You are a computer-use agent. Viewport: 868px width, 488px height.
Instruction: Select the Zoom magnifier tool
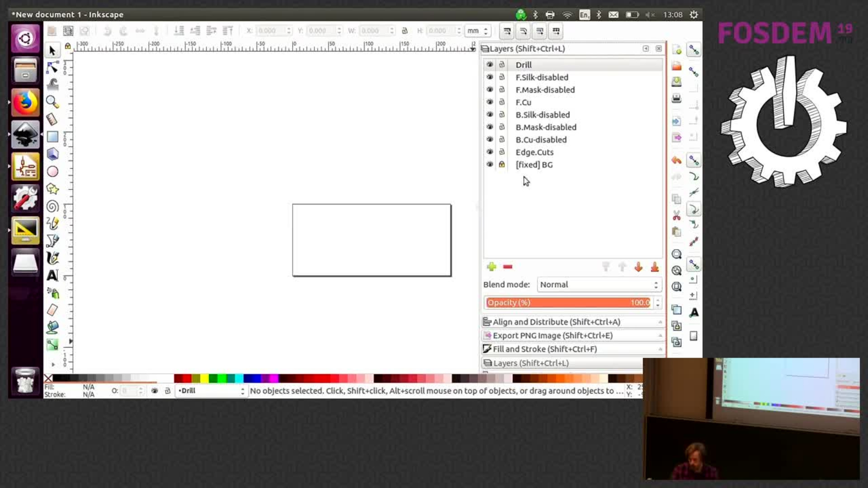[52, 102]
